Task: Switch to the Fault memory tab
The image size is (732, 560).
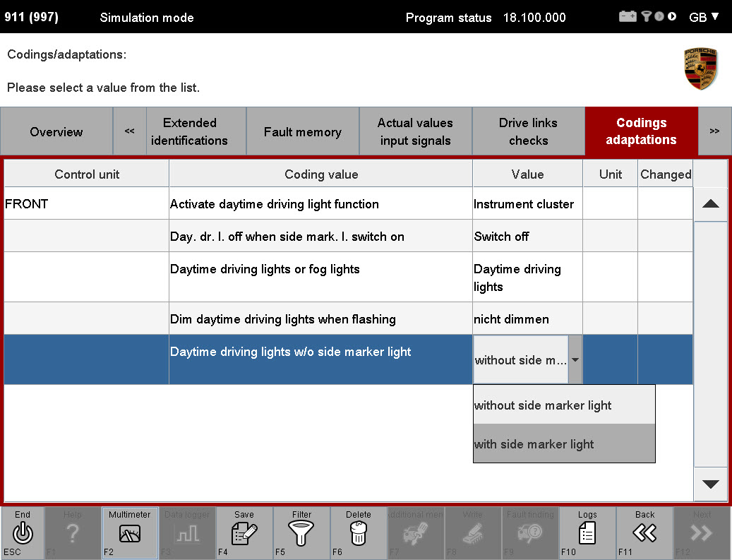Action: point(303,131)
